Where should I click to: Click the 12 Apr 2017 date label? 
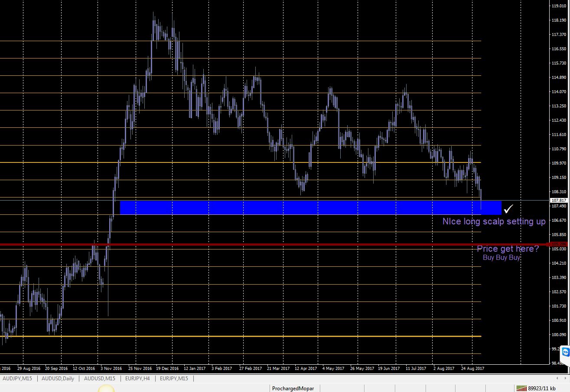(306, 369)
